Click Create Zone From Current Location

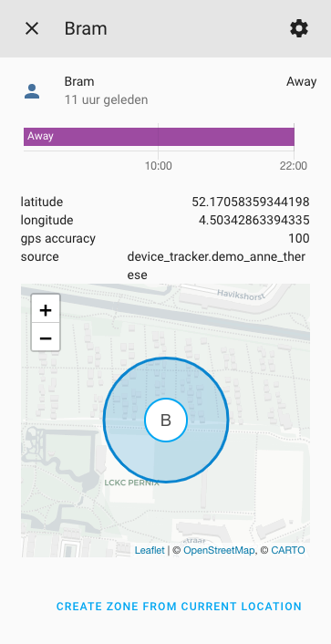(179, 607)
